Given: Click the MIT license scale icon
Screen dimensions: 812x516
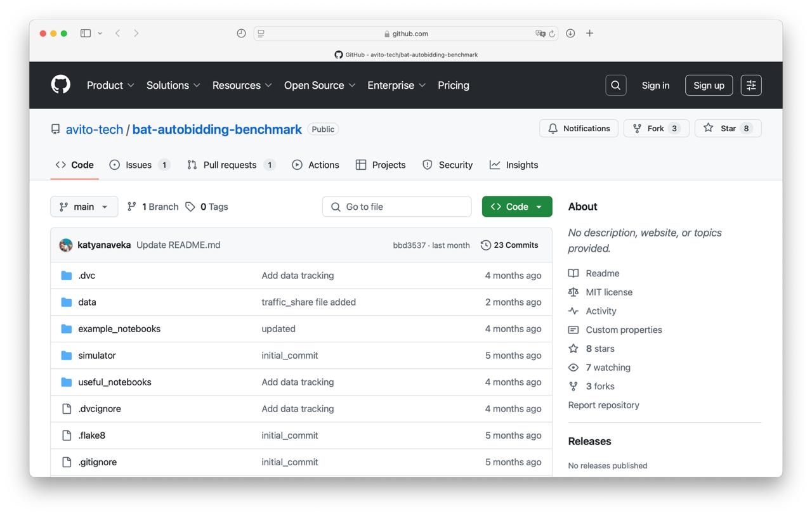Looking at the screenshot, I should pyautogui.click(x=573, y=292).
